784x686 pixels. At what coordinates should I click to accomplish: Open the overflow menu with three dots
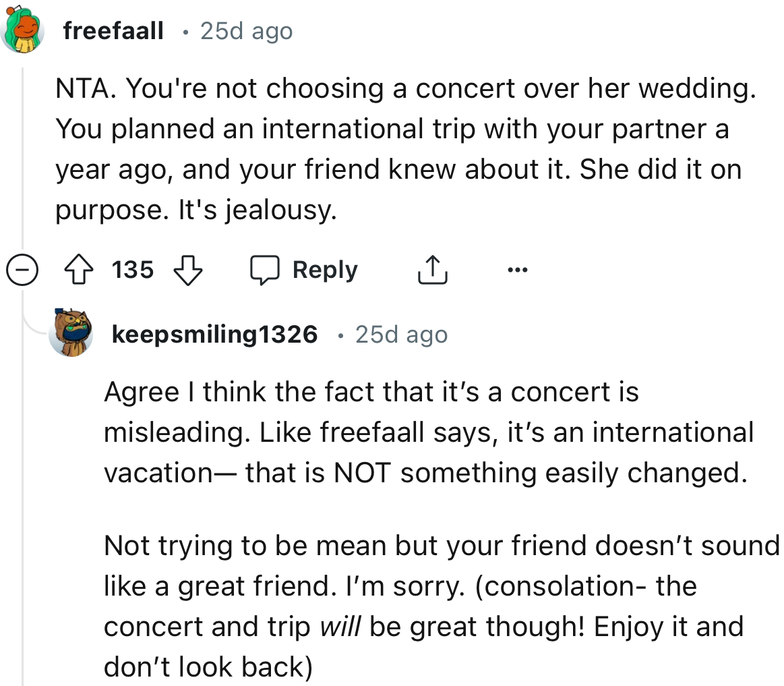pyautogui.click(x=517, y=268)
